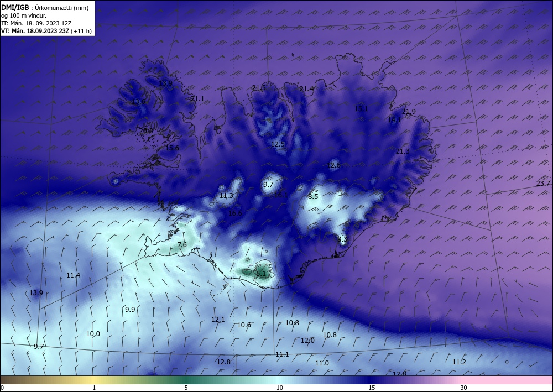Click the 12.1 value over the sea
The image size is (553, 392).
[x=218, y=320]
